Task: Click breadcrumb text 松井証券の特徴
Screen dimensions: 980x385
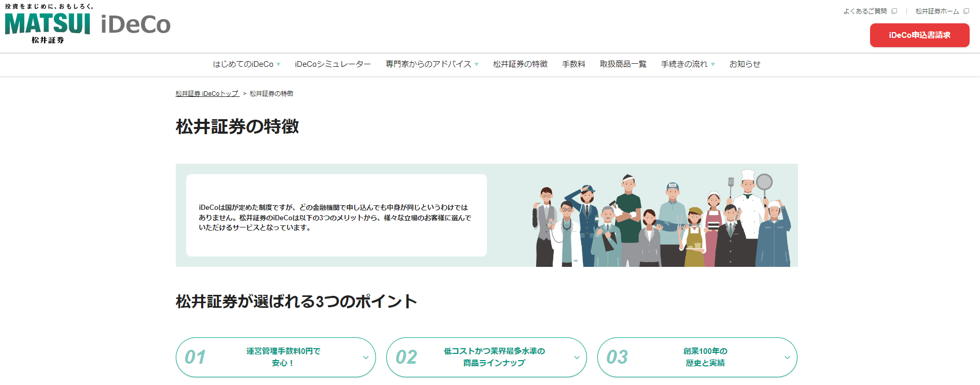Action: click(272, 94)
